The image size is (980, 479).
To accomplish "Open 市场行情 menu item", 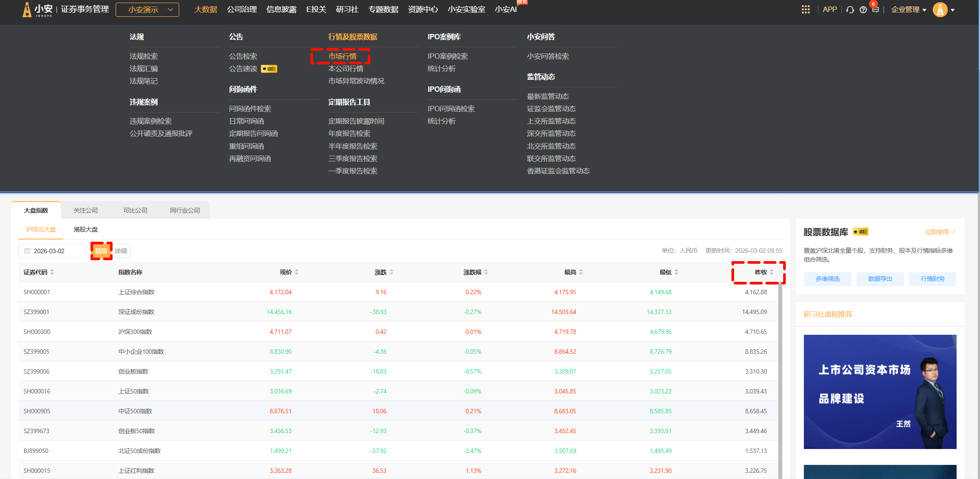I will click(x=342, y=56).
